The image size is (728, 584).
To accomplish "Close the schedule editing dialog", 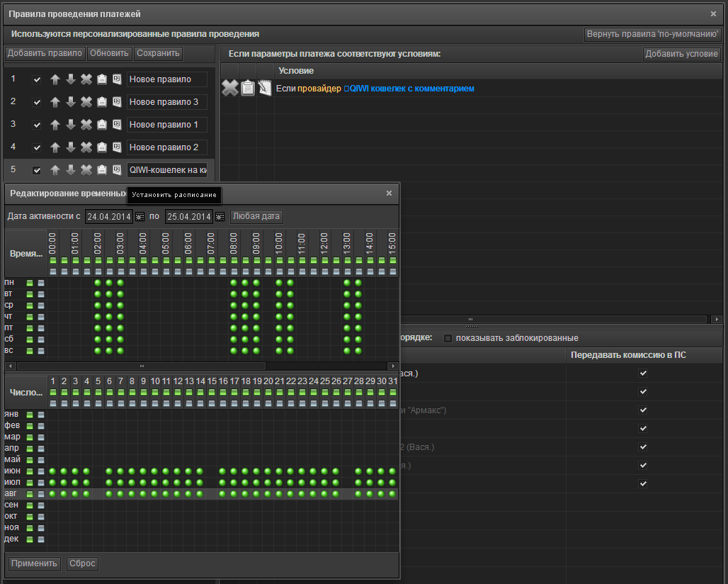I will coord(389,193).
